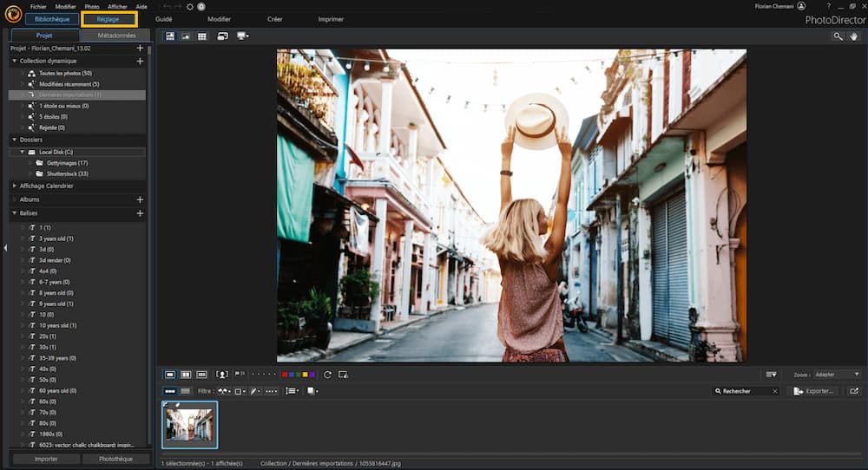
Task: Collapse the Collection dynamique section
Action: (15, 61)
